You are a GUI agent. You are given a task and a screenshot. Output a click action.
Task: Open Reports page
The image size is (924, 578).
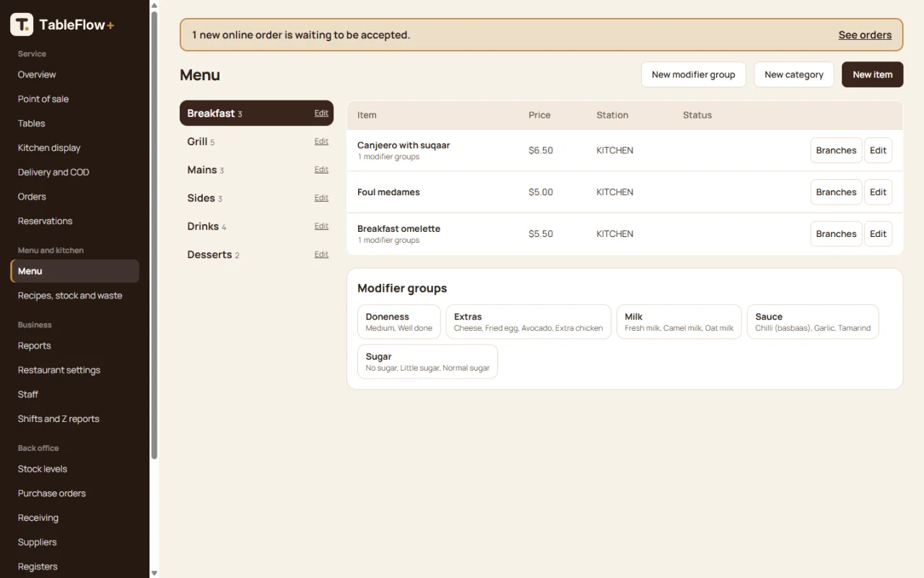74,345
